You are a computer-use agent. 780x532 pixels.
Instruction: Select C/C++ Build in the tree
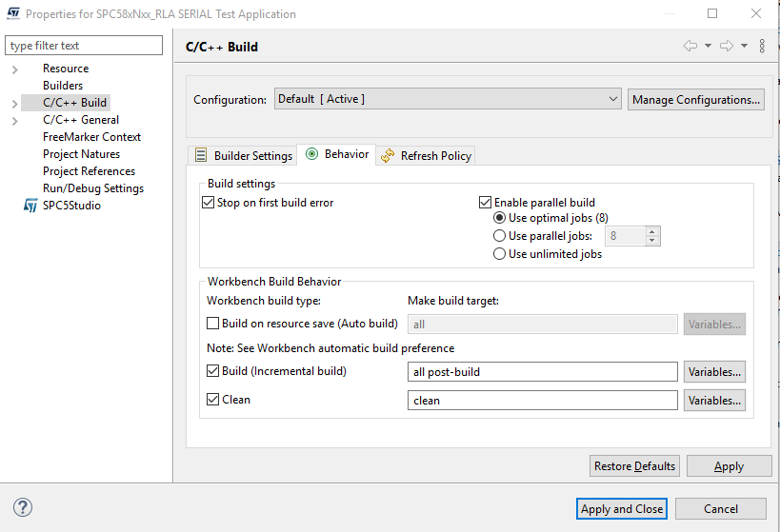point(74,103)
